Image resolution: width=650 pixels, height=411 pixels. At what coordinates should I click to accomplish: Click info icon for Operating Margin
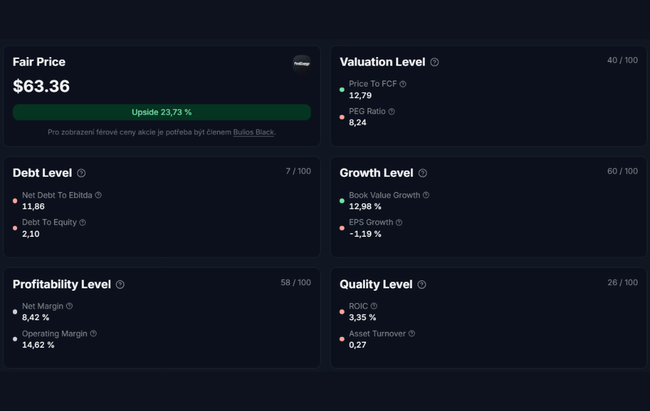click(x=93, y=333)
